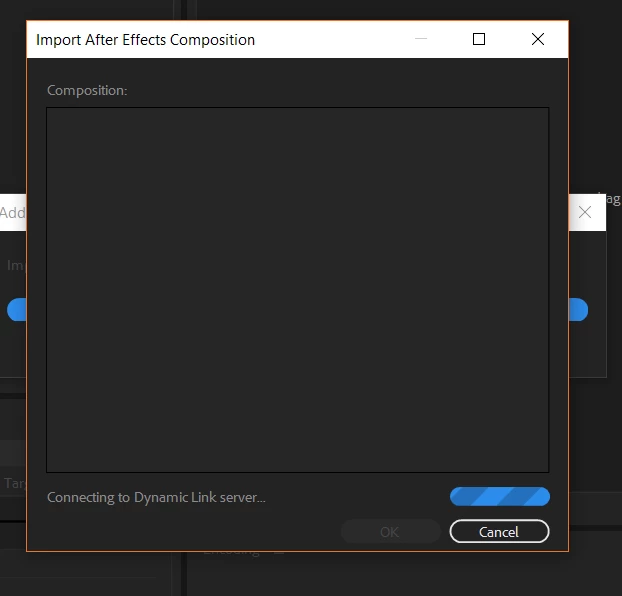Image resolution: width=622 pixels, height=596 pixels.
Task: Click the Import After Effects Composition title text
Action: 145,40
